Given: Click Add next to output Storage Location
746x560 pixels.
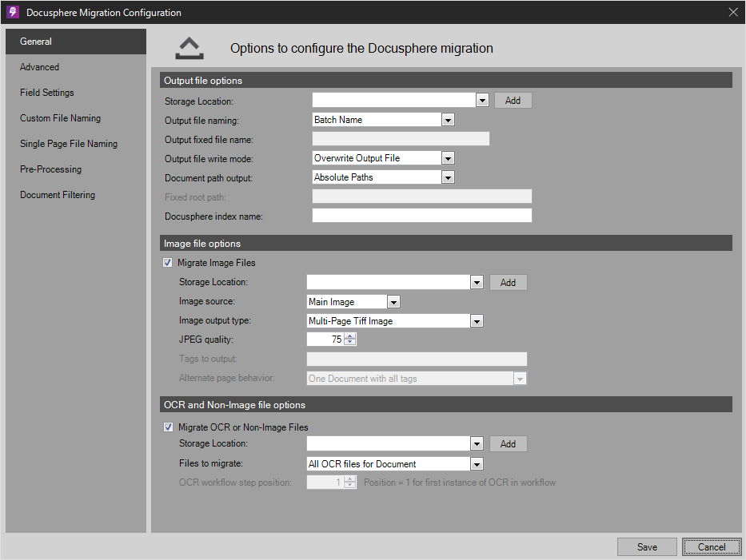Looking at the screenshot, I should click(513, 101).
